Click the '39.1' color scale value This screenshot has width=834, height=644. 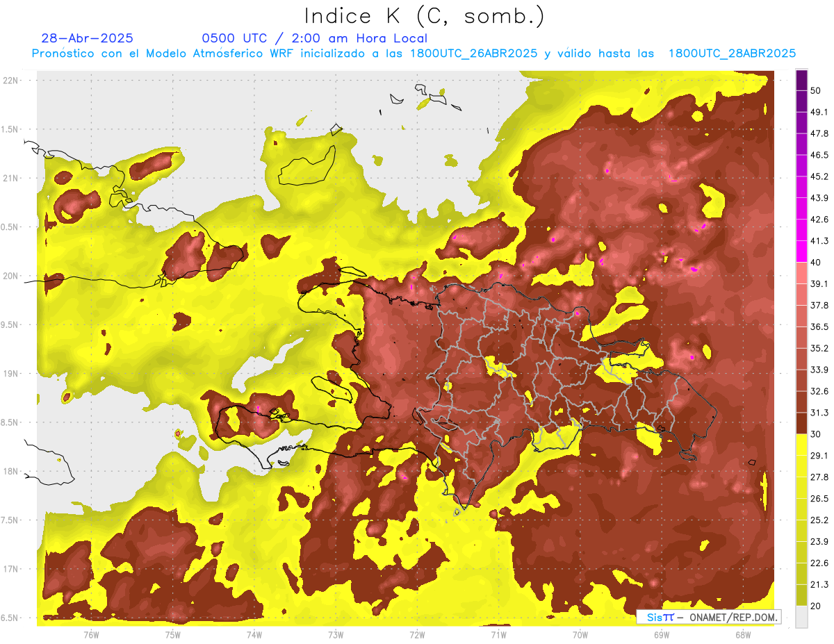(x=819, y=284)
